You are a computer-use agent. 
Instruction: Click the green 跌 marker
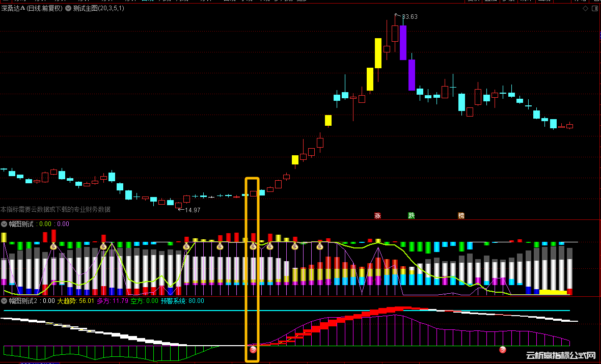(411, 216)
